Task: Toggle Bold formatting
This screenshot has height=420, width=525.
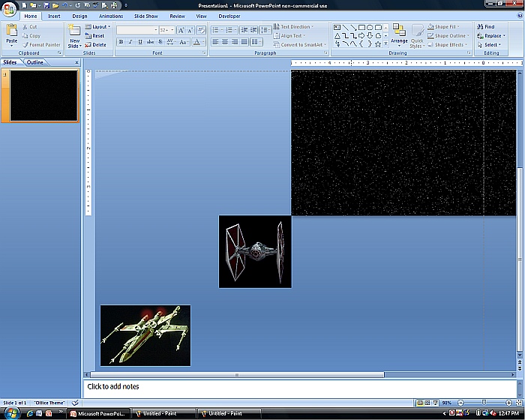Action: [121, 42]
